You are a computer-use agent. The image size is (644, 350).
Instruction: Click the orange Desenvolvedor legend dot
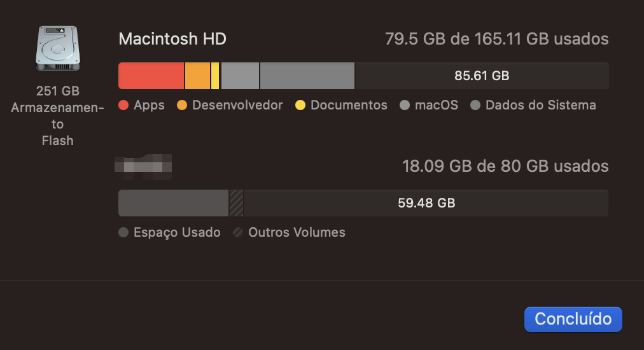(182, 106)
